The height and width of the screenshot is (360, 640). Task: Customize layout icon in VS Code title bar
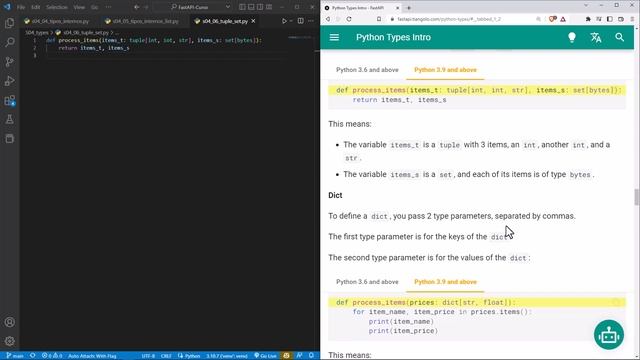(x=269, y=7)
